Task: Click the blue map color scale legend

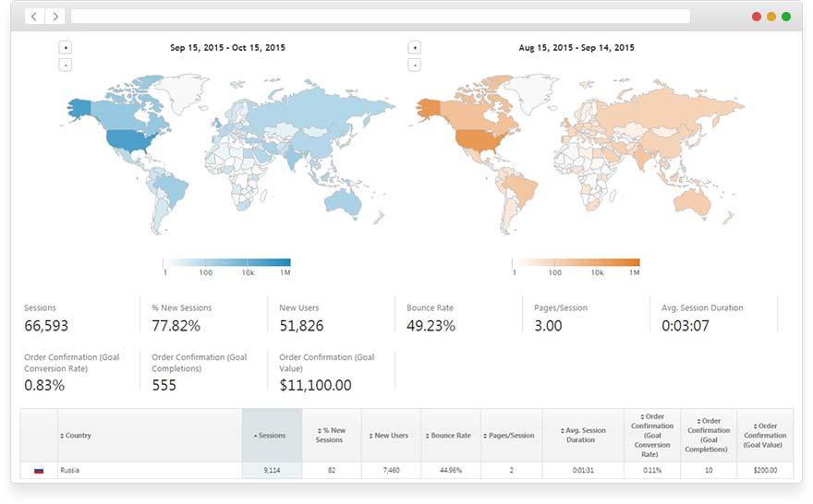Action: click(x=227, y=263)
